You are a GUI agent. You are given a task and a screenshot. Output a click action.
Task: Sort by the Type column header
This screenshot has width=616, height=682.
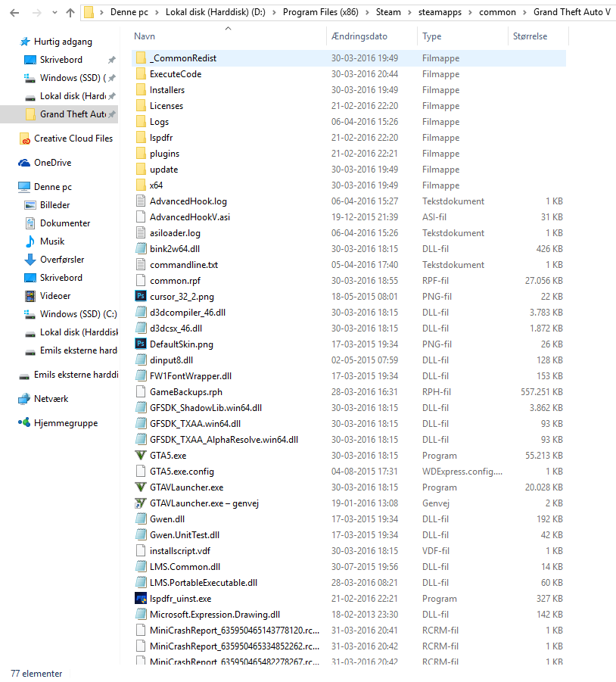pos(431,36)
